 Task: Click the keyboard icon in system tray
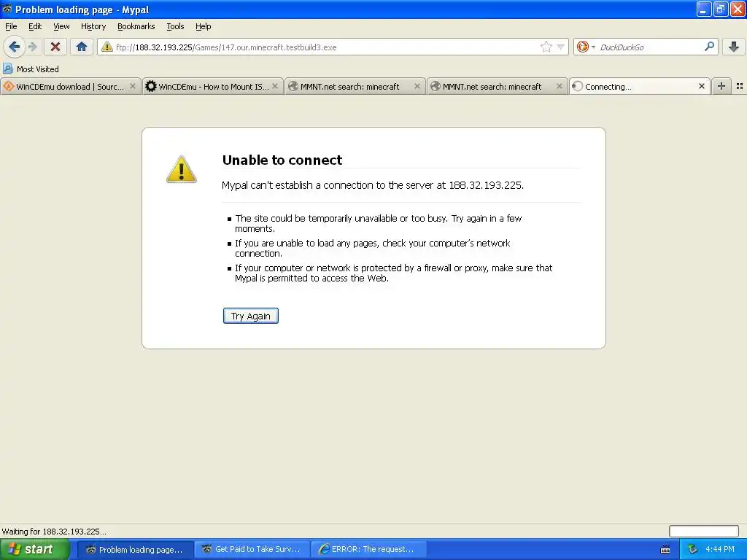point(665,550)
